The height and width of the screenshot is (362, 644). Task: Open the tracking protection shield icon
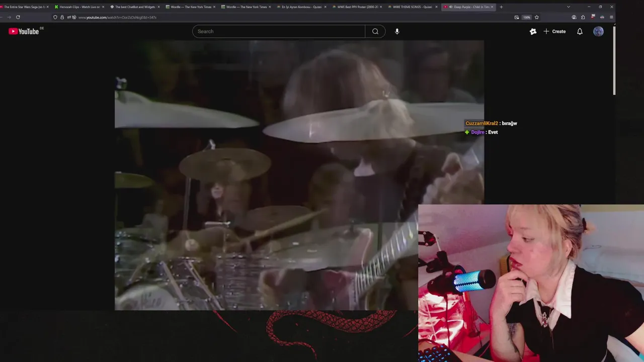tap(55, 17)
